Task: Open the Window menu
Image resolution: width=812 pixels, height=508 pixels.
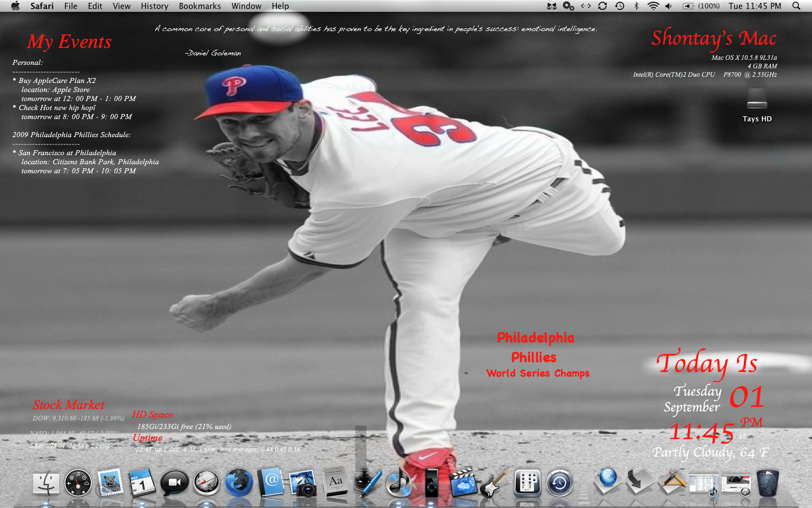Action: coord(246,6)
